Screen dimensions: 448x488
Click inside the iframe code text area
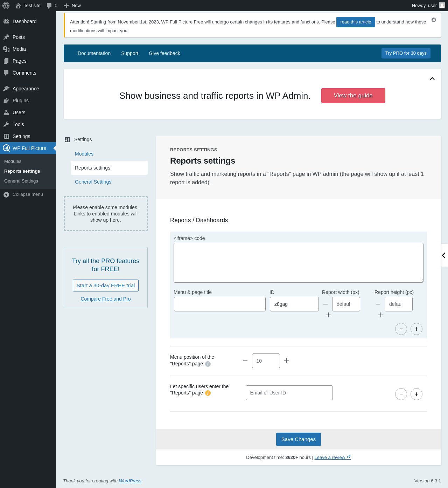pos(299,263)
